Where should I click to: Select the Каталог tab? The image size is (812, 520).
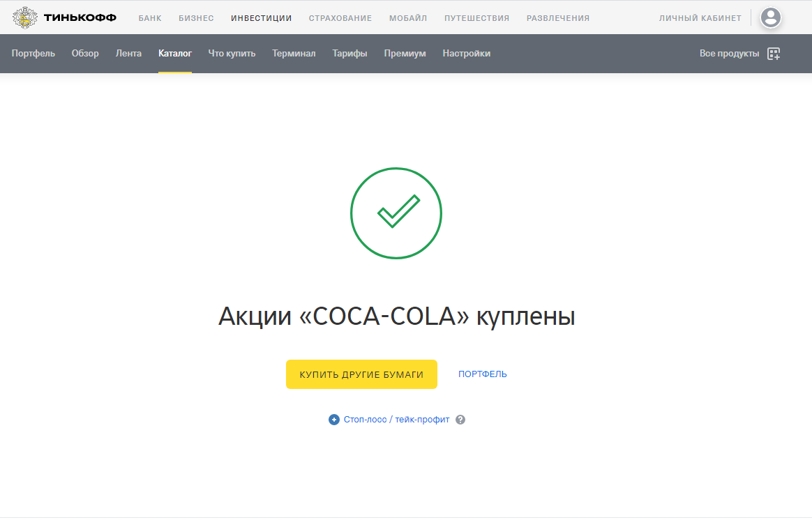(x=175, y=53)
